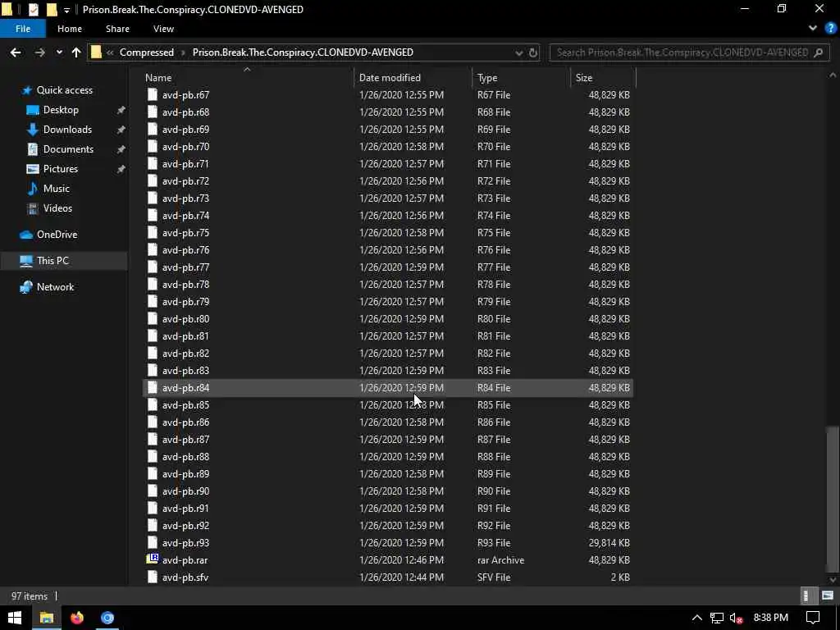Open the Windows Start menu
This screenshot has height=630, width=840.
tap(15, 618)
